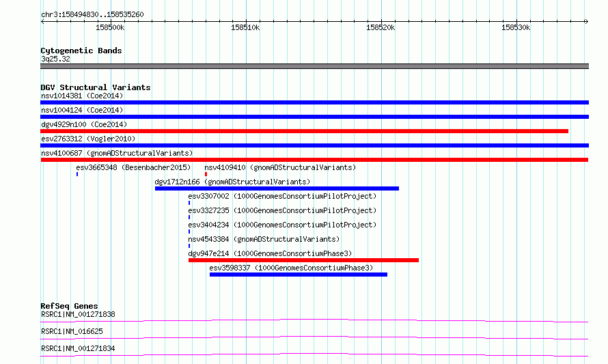Click the esv3307002 small blue marker
Image resolution: width=608 pixels, height=364 pixels.
[x=189, y=203]
